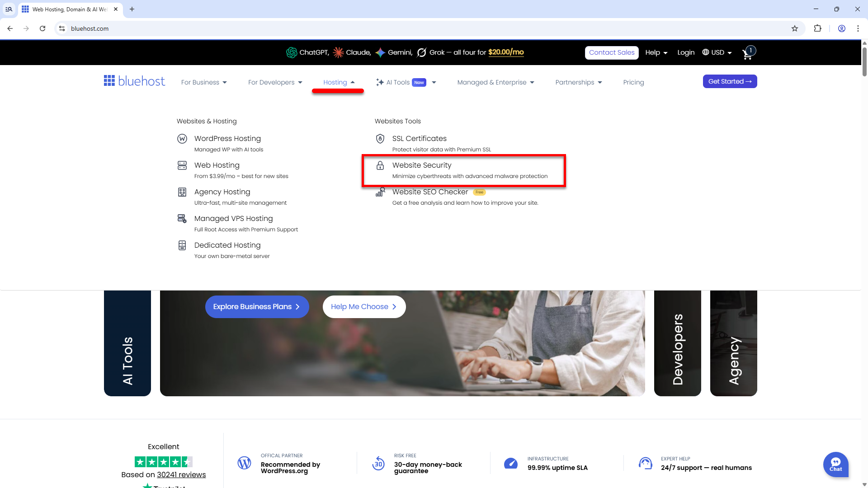Expand the For Business menu
Viewport: 868px width, 488px height.
[x=204, y=82]
